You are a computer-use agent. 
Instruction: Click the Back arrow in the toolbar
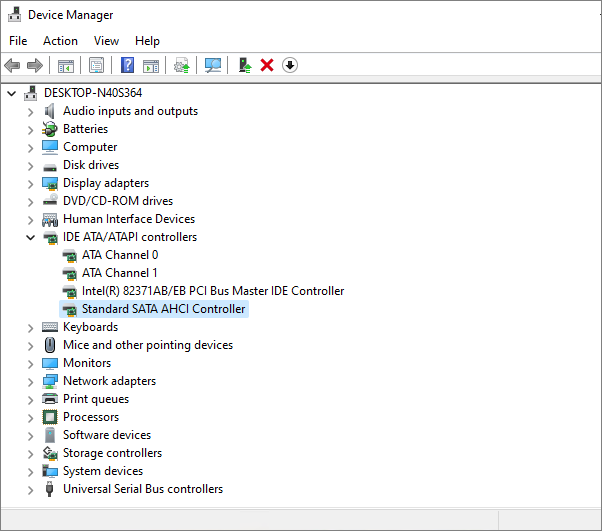click(x=12, y=65)
